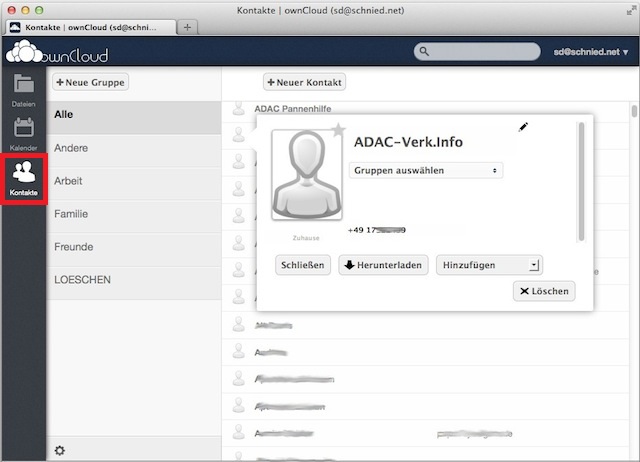Click the Zuhause label under photo
Viewport: 640px width, 462px height.
click(x=306, y=238)
